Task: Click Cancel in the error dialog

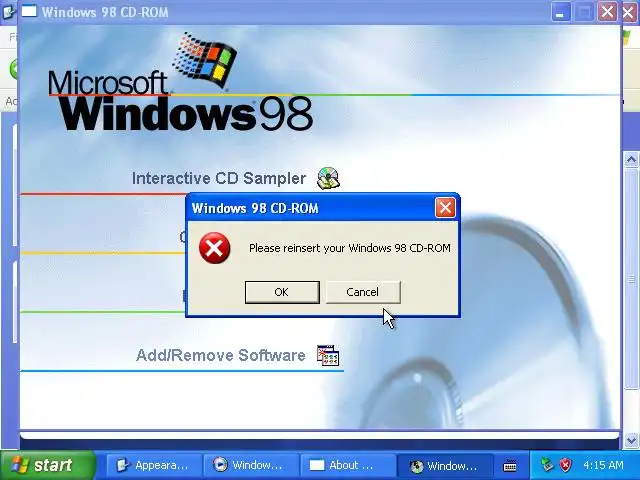Action: coord(363,292)
